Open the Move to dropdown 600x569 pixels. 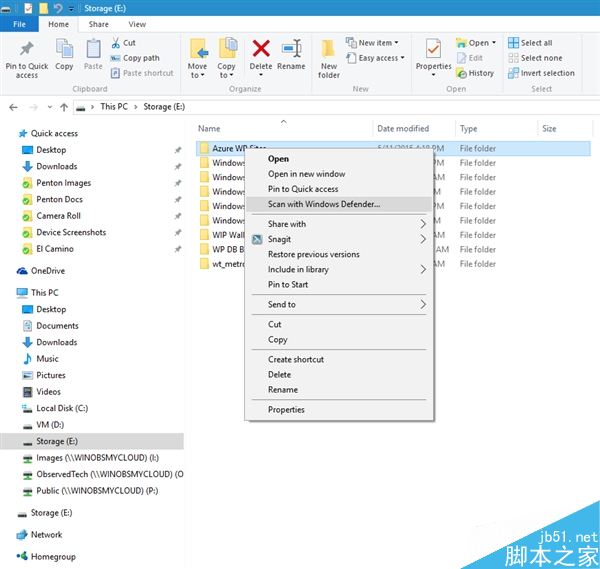pyautogui.click(x=197, y=59)
